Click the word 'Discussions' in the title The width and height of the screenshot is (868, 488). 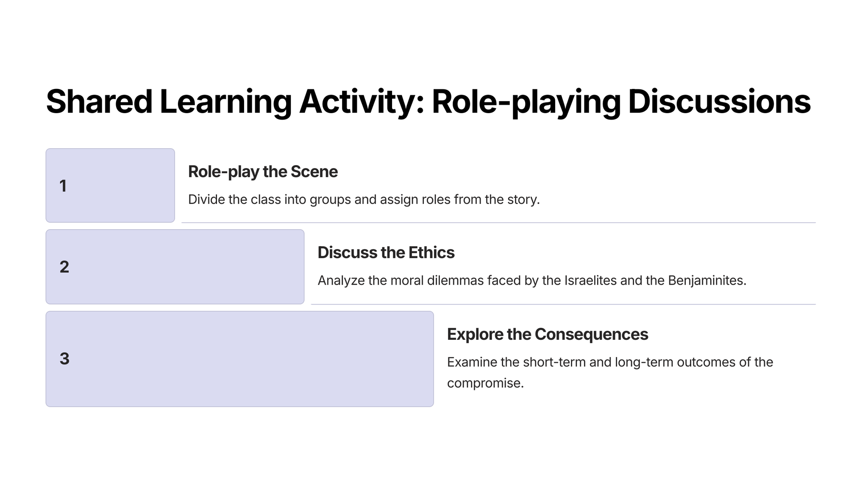[719, 102]
